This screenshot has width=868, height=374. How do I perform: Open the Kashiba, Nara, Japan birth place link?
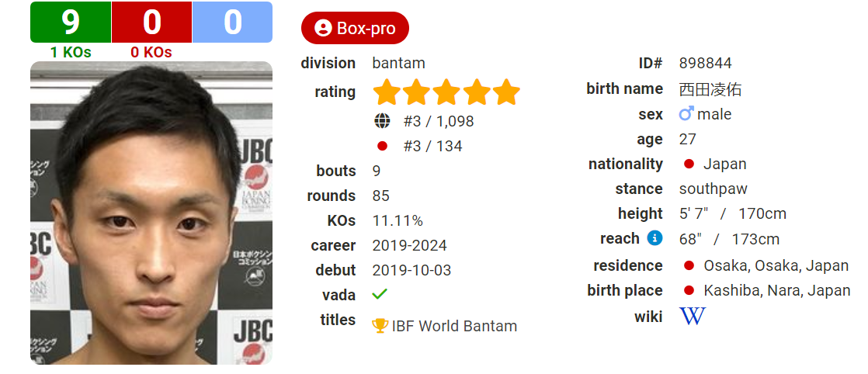776,290
